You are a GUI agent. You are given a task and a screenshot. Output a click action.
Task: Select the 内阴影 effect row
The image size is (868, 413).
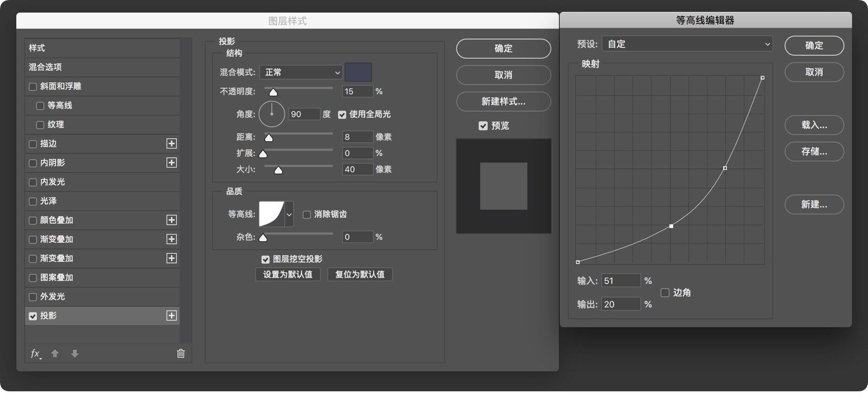[102, 163]
